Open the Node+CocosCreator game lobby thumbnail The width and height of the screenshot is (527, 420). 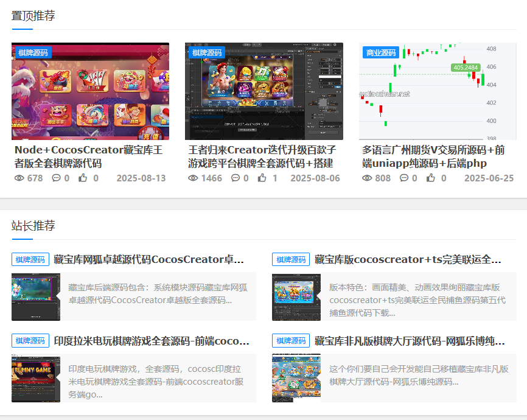(90, 91)
